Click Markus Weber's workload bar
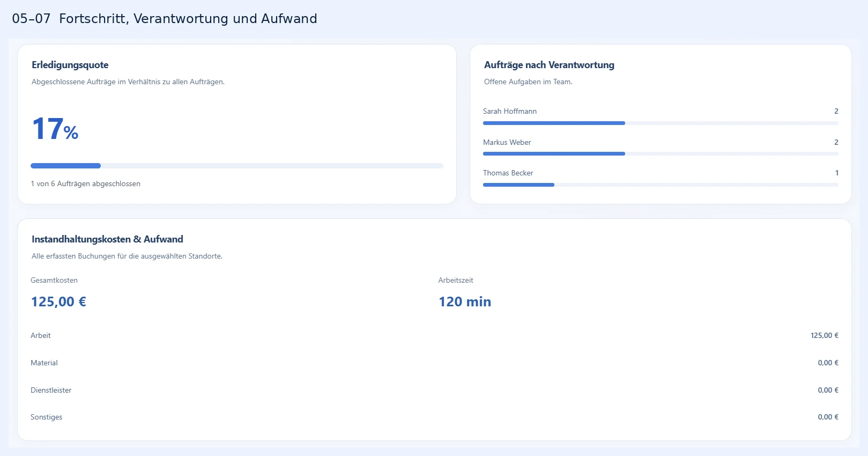The image size is (868, 456). click(x=661, y=154)
